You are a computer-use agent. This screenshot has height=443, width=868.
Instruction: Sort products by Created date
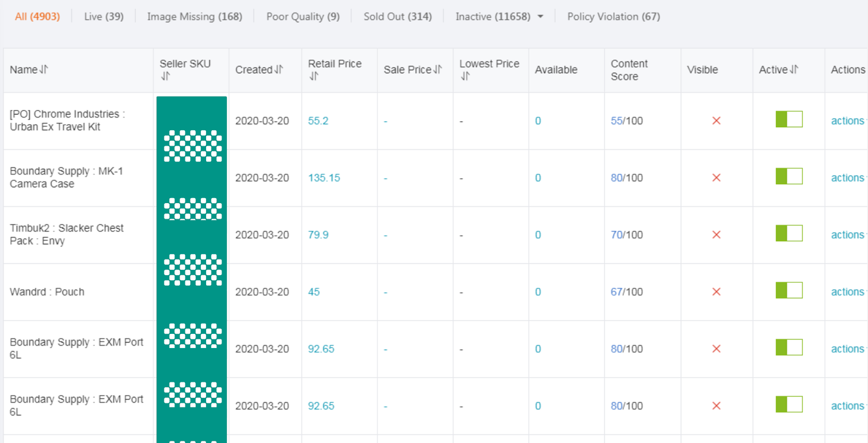278,69
